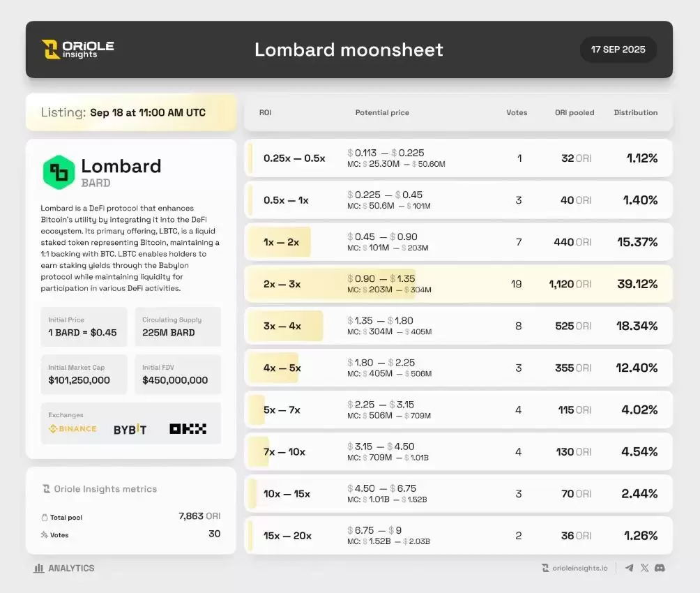Screen dimensions: 700x593
Task: Select the Distribution column header
Action: (635, 112)
